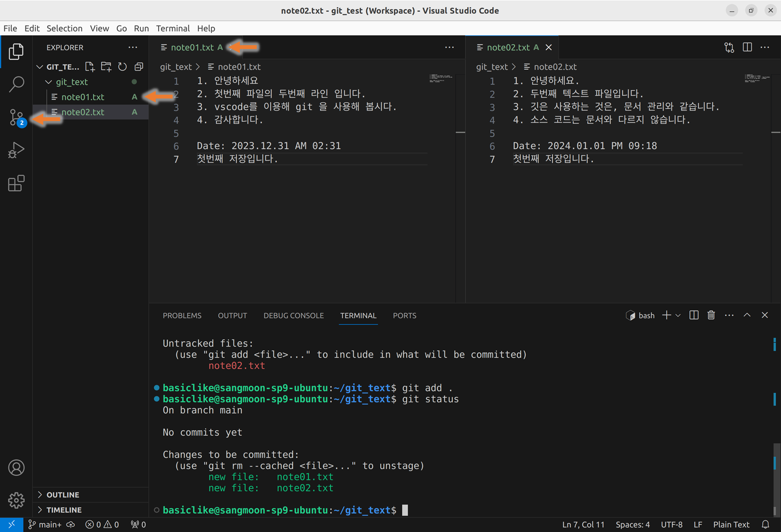Open more actions for note01.txt editor group
The width and height of the screenshot is (781, 532).
449,47
